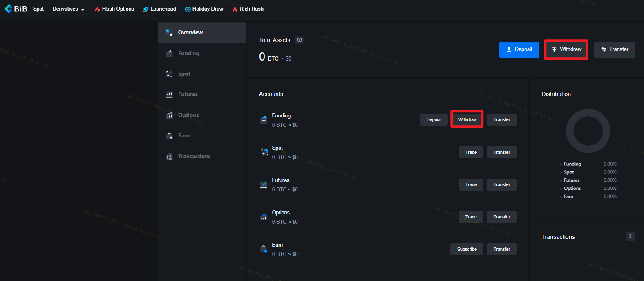This screenshot has height=281, width=644.
Task: Click the Transactions sidebar icon
Action: (169, 157)
